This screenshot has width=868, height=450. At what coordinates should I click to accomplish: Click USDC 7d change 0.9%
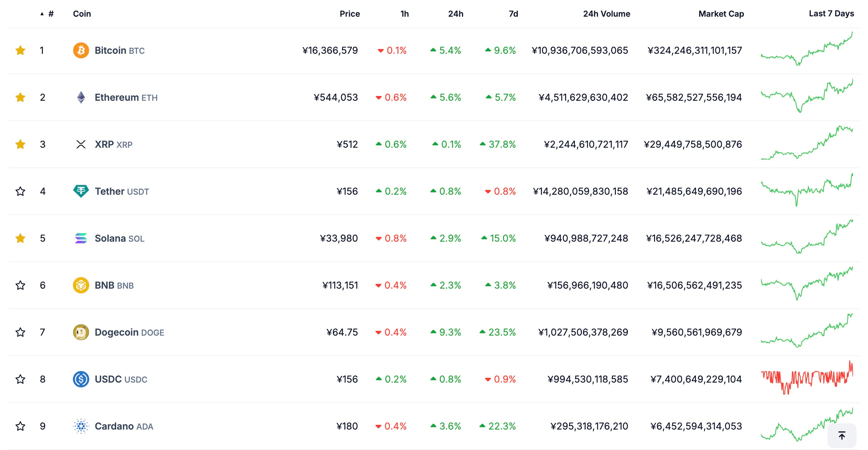500,379
